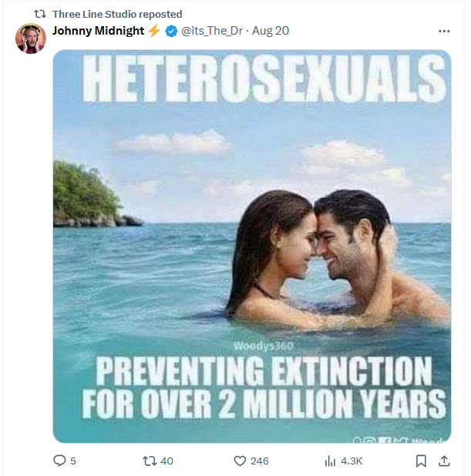The image size is (471, 476).
Task: Bookmark this post
Action: [421, 461]
